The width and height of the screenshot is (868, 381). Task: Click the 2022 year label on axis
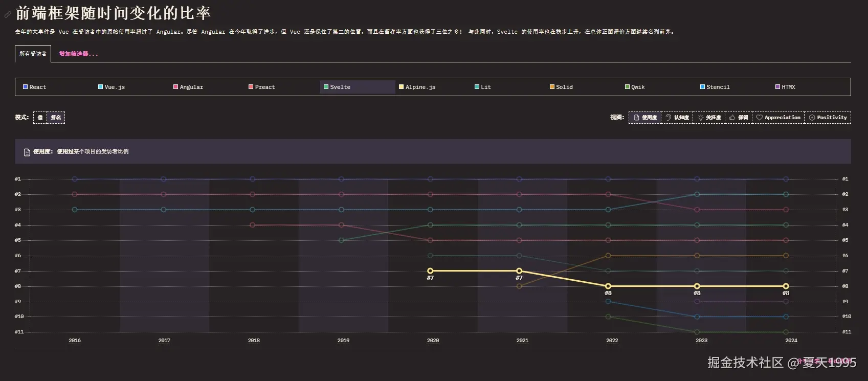click(x=612, y=341)
